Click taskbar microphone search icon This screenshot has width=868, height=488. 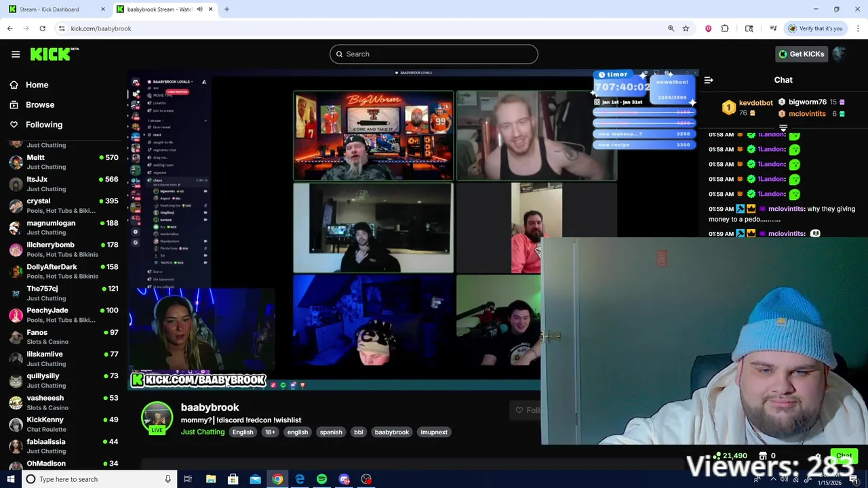tap(167, 479)
